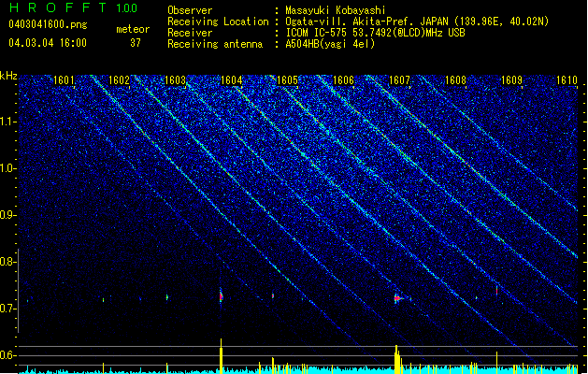The height and width of the screenshot is (374, 588).
Task: Click the Observer name Masayuki Kobayashi
Action: [x=336, y=10]
